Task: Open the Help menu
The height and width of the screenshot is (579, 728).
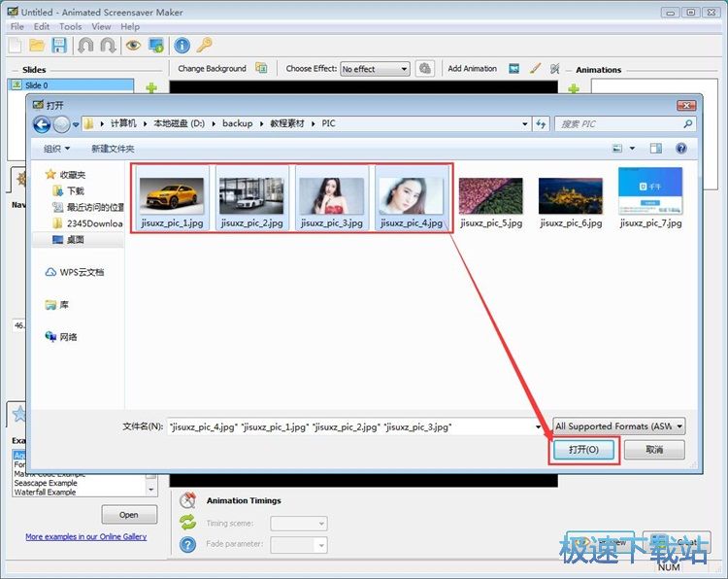Action: tap(130, 26)
